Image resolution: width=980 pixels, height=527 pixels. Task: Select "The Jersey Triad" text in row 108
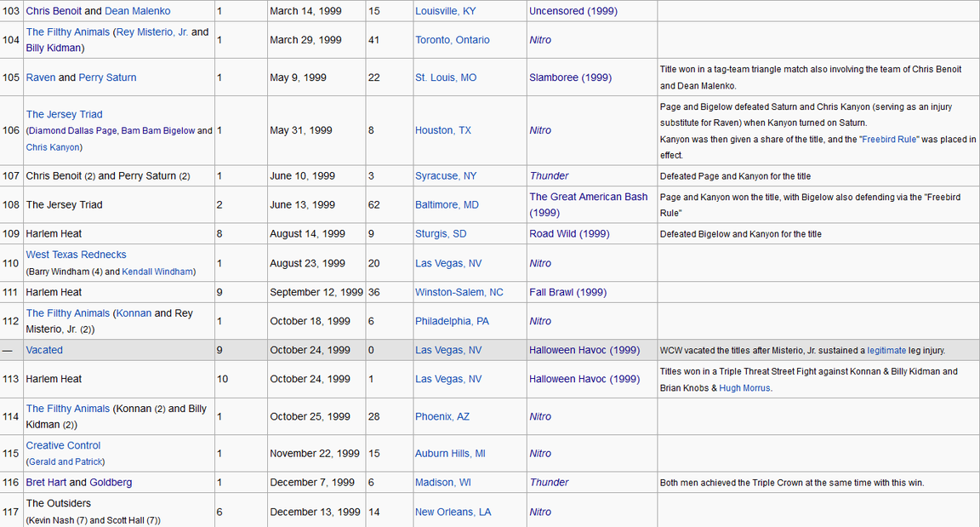(65, 205)
